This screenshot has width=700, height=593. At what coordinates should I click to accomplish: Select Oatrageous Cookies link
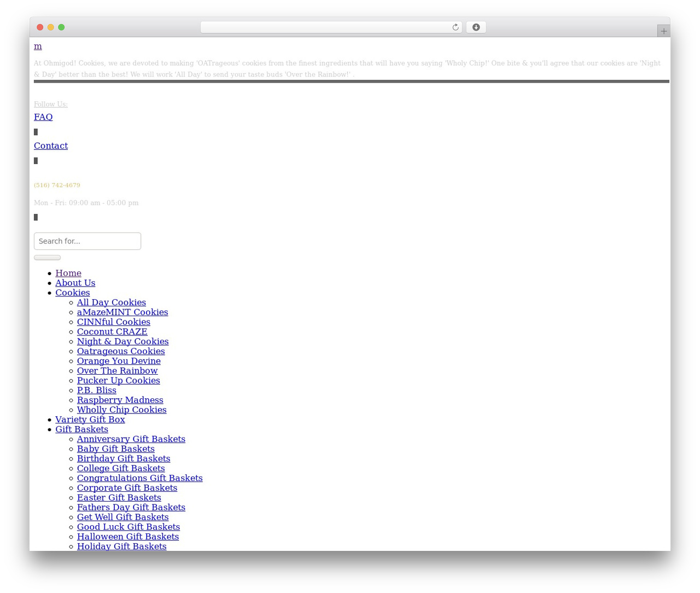[x=121, y=351]
